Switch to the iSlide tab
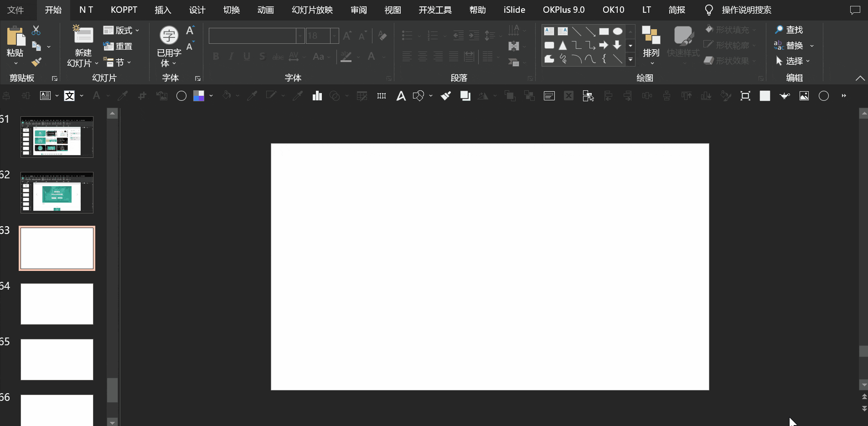Image resolution: width=868 pixels, height=426 pixels. 514,10
